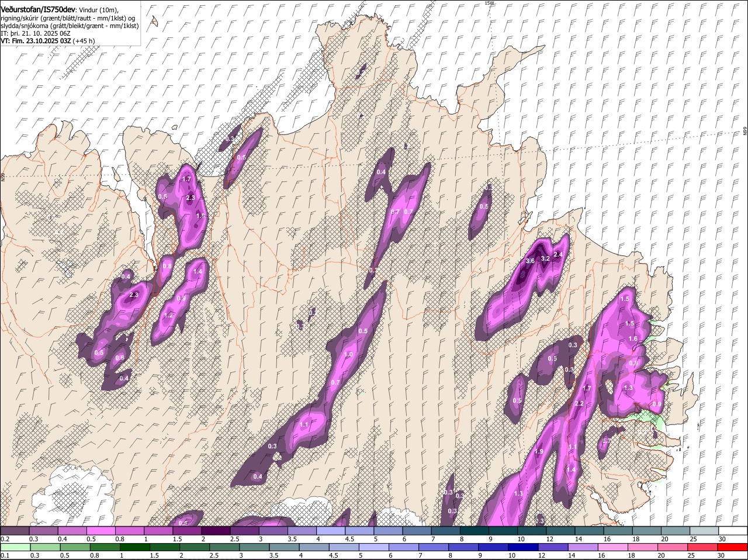Click the 1.6 precipitation value on the map
The width and height of the screenshot is (748, 560).
(x=633, y=338)
